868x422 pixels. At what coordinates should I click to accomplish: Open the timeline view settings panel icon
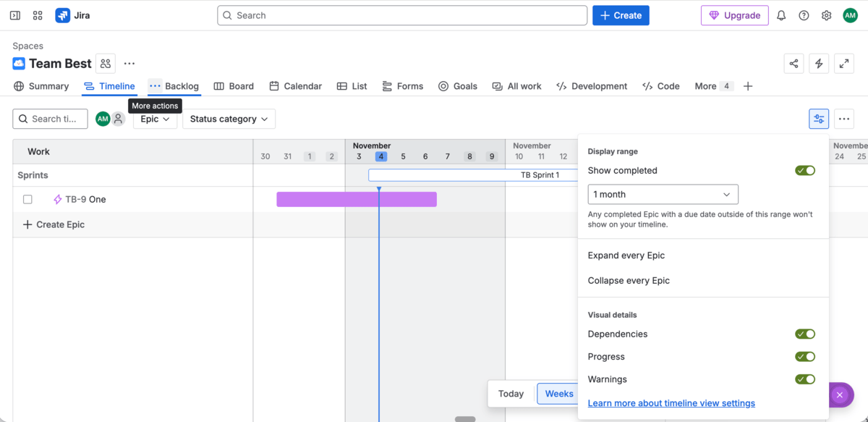(818, 118)
